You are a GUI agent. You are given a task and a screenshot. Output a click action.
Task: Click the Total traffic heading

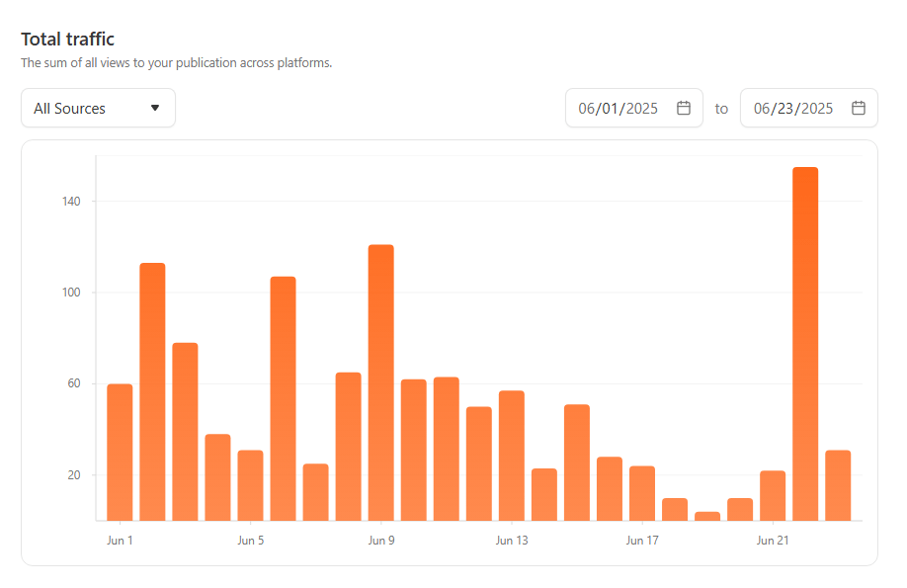[x=68, y=40]
